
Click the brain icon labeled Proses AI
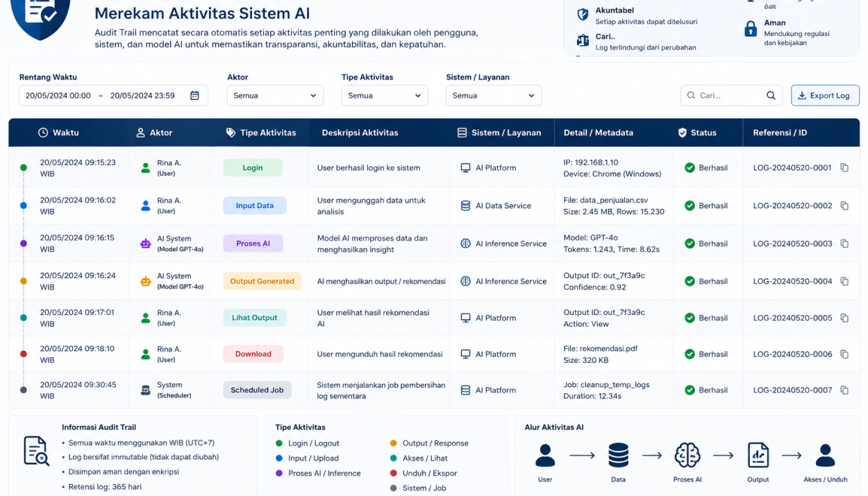[x=687, y=456]
